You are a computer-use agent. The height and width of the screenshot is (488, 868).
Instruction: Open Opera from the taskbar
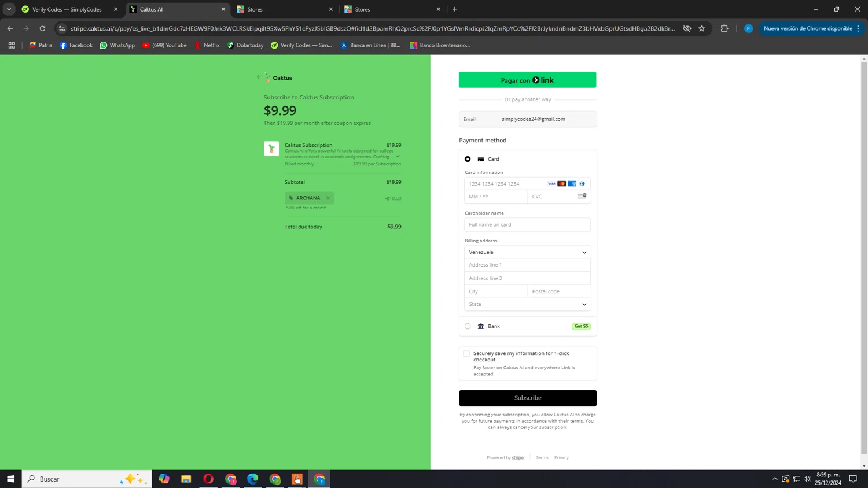pyautogui.click(x=208, y=479)
